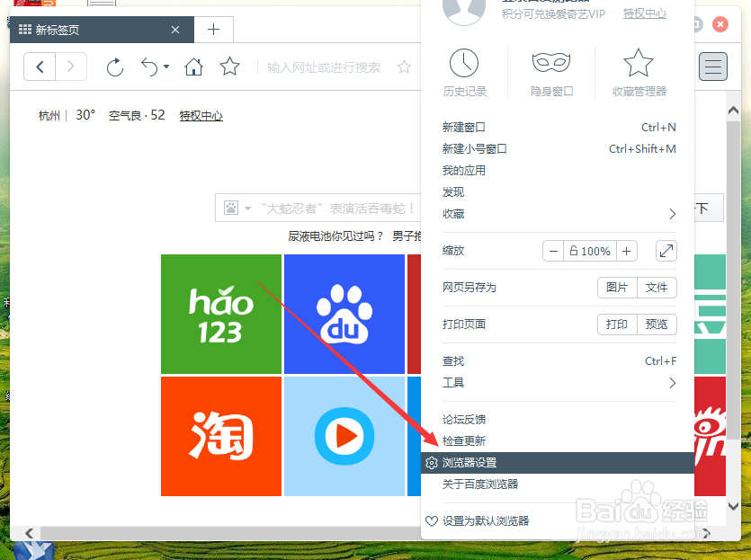Close the browser window with red X
The height and width of the screenshot is (560, 751).
coord(720,24)
